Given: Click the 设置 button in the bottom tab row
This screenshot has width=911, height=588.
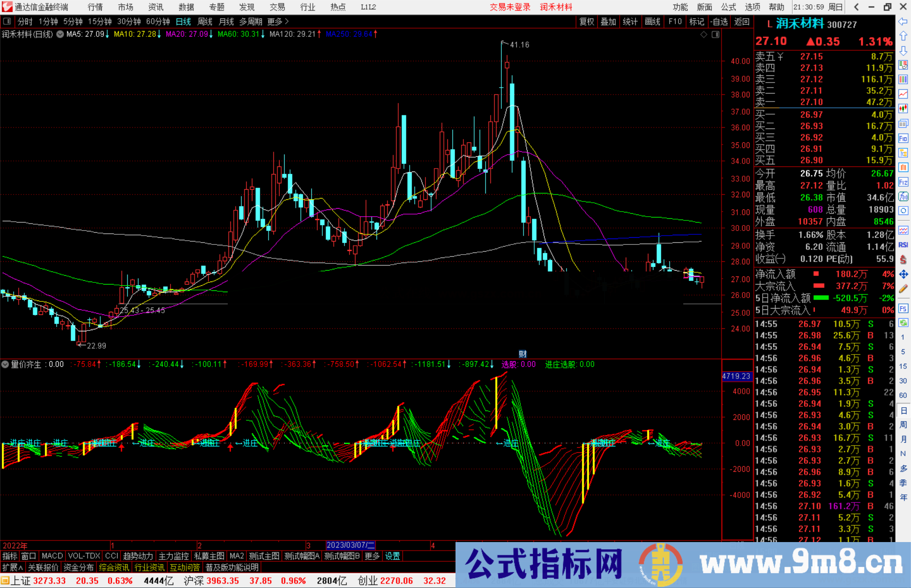Looking at the screenshot, I should click(x=392, y=556).
